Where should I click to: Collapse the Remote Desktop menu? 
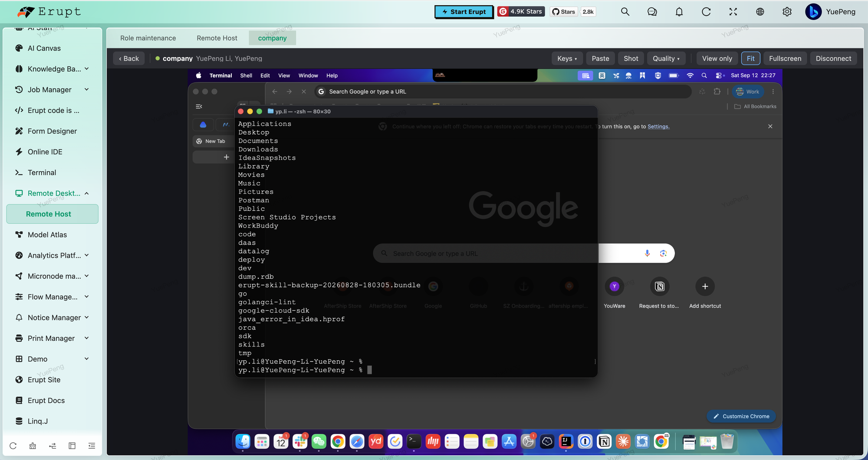coord(52,193)
